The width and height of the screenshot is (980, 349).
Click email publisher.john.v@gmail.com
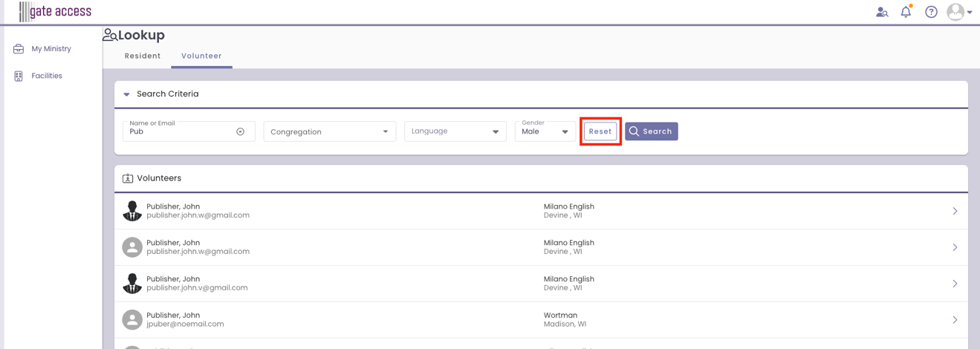coord(197,288)
